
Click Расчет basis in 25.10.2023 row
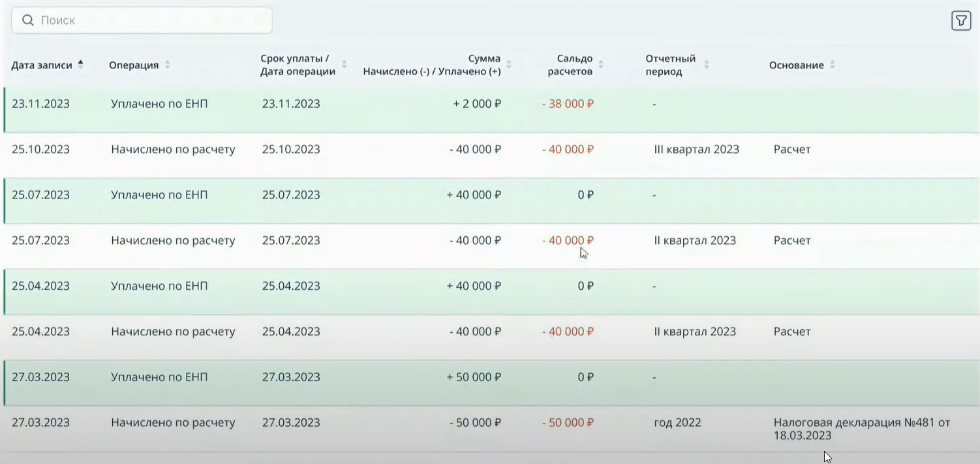point(792,149)
